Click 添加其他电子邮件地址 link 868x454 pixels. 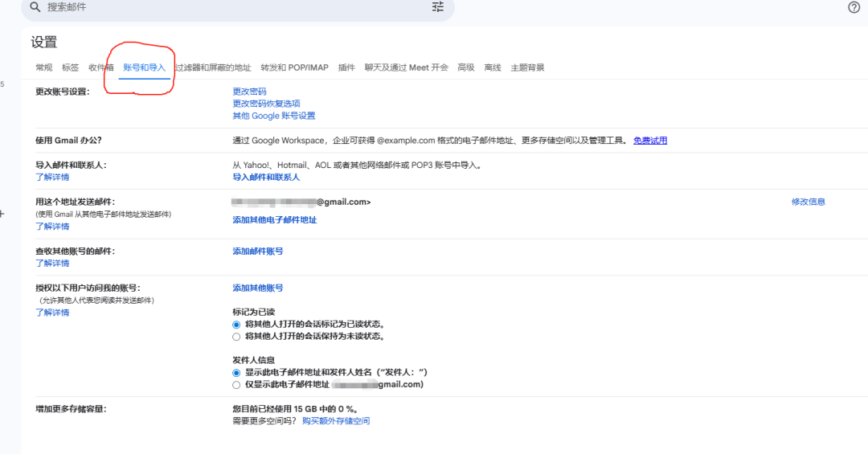[x=275, y=220]
